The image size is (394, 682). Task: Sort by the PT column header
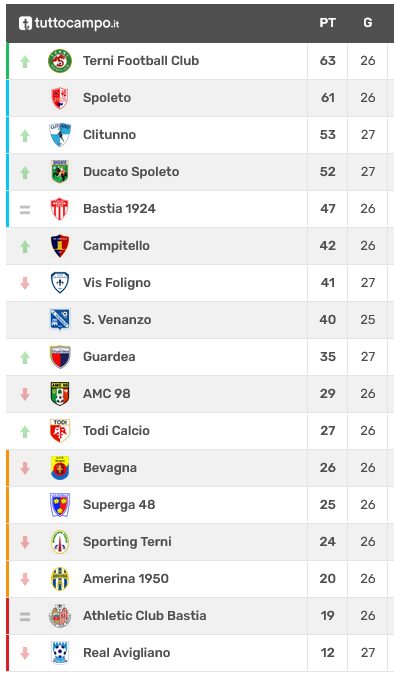pos(327,23)
